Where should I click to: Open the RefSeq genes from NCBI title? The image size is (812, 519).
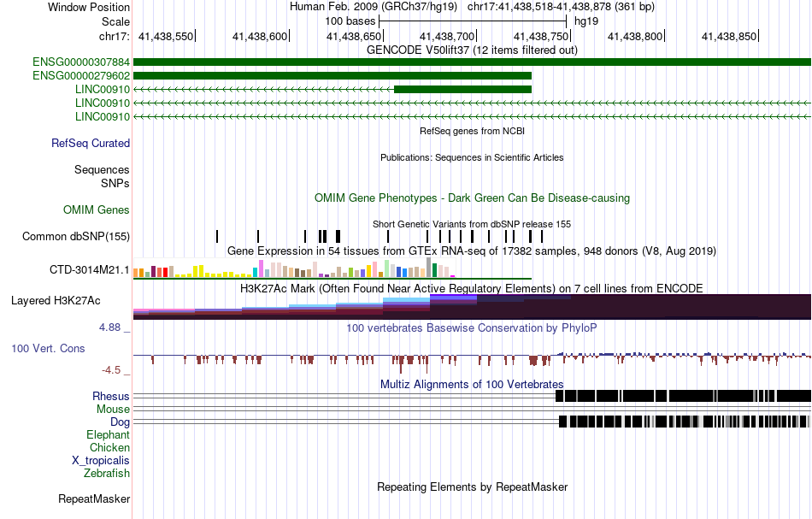point(473,131)
